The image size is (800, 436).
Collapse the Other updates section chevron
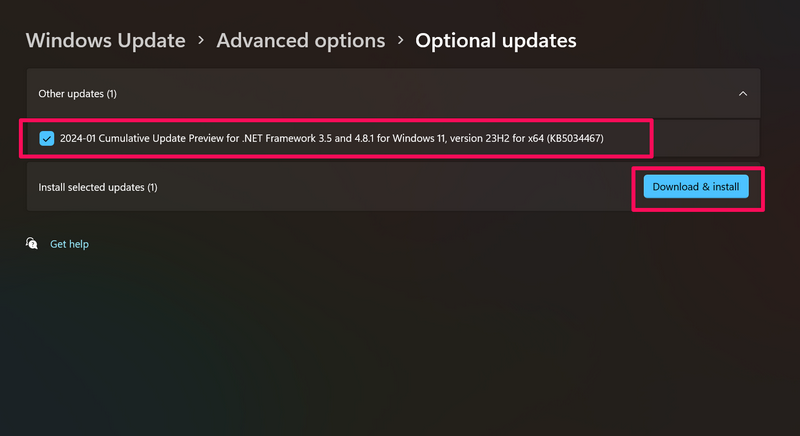tap(742, 93)
